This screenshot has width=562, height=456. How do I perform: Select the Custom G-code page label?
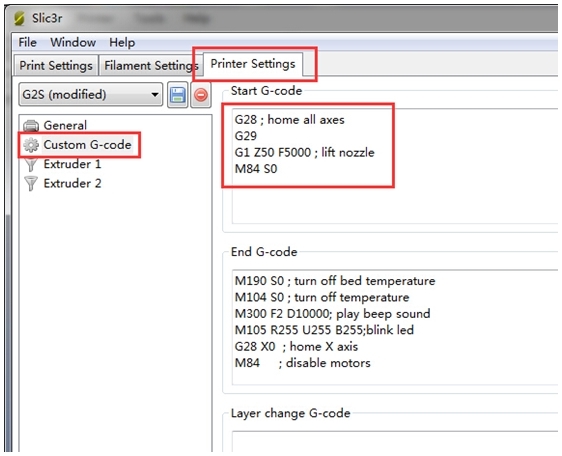[x=87, y=145]
